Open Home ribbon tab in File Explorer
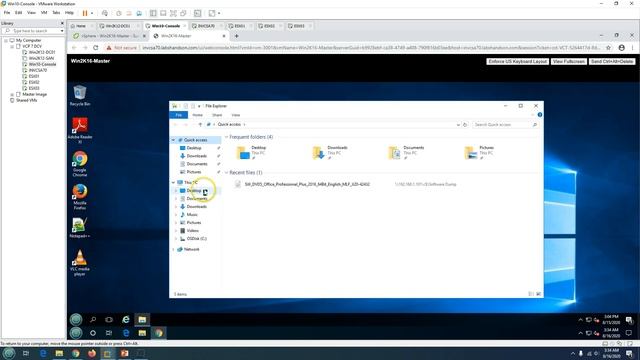The image size is (640, 360). [x=198, y=115]
